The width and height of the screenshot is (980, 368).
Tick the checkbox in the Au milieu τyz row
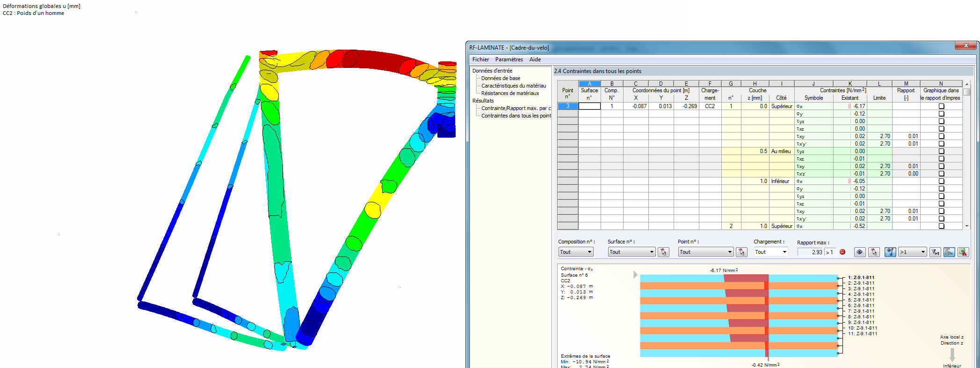[x=941, y=151]
